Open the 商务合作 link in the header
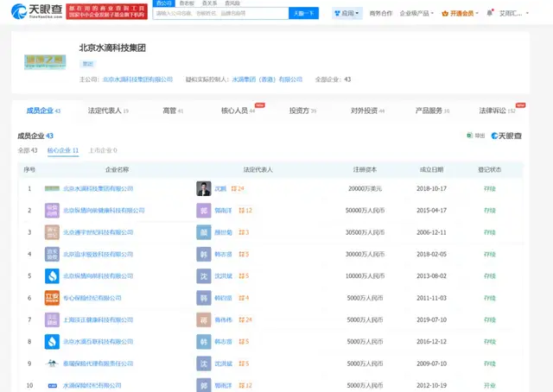The height and width of the screenshot is (392, 553). [x=380, y=14]
